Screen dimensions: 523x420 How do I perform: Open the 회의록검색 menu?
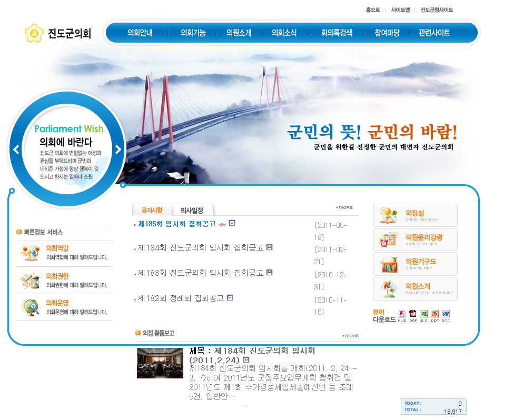(x=335, y=32)
